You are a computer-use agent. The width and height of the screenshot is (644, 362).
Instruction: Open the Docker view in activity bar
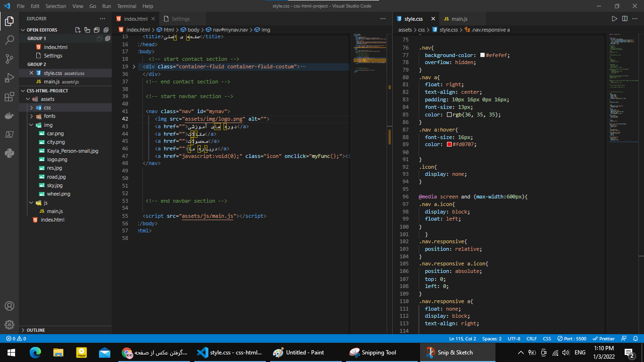(9, 115)
